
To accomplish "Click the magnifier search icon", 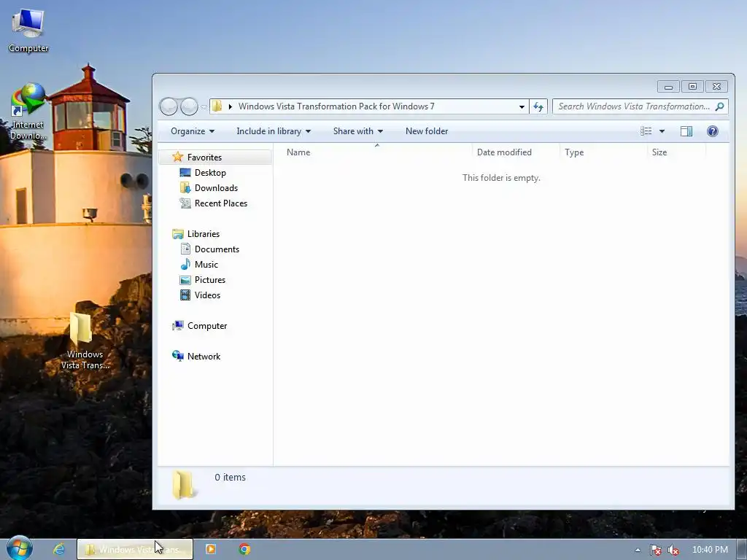I will click(720, 106).
